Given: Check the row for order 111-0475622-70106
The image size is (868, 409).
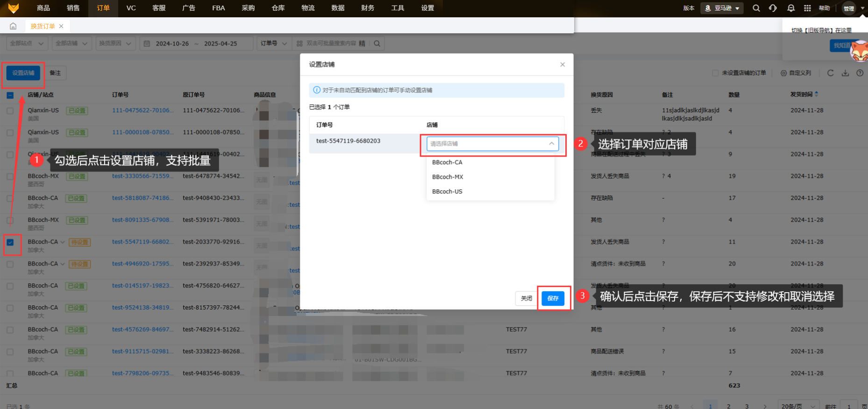Looking at the screenshot, I should pyautogui.click(x=10, y=111).
